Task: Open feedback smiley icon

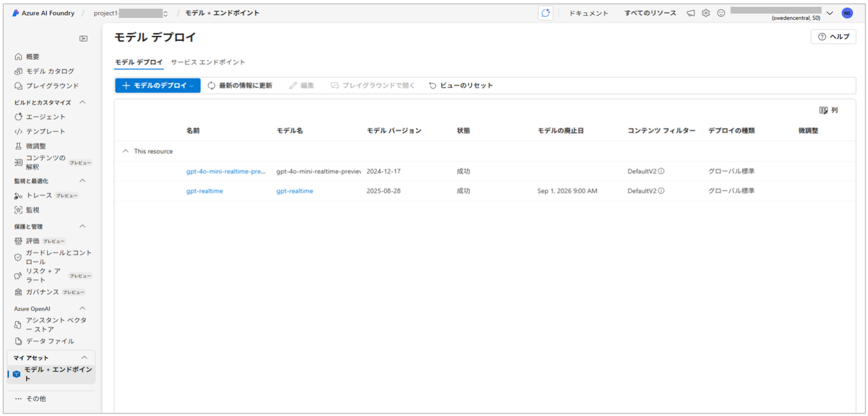Action: point(721,13)
